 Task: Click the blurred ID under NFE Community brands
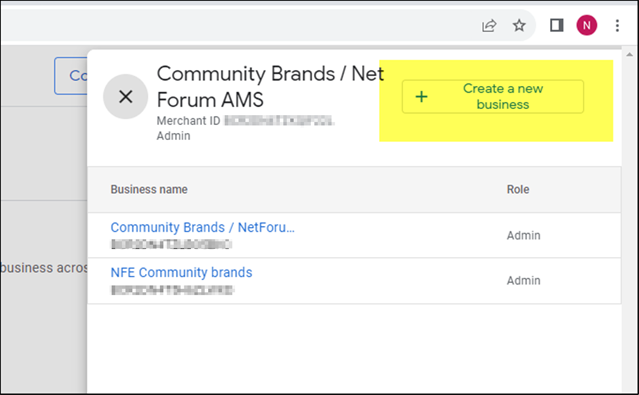[172, 290]
